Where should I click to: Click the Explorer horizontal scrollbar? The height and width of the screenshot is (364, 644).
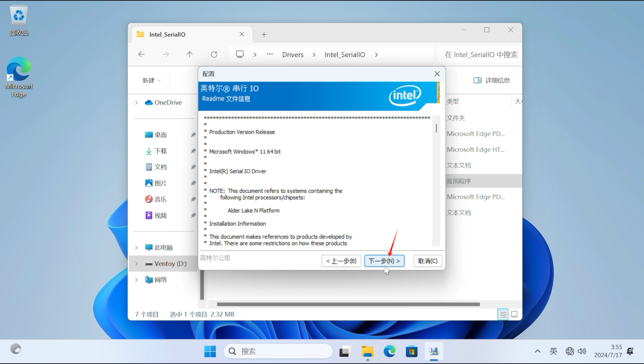tap(348, 305)
